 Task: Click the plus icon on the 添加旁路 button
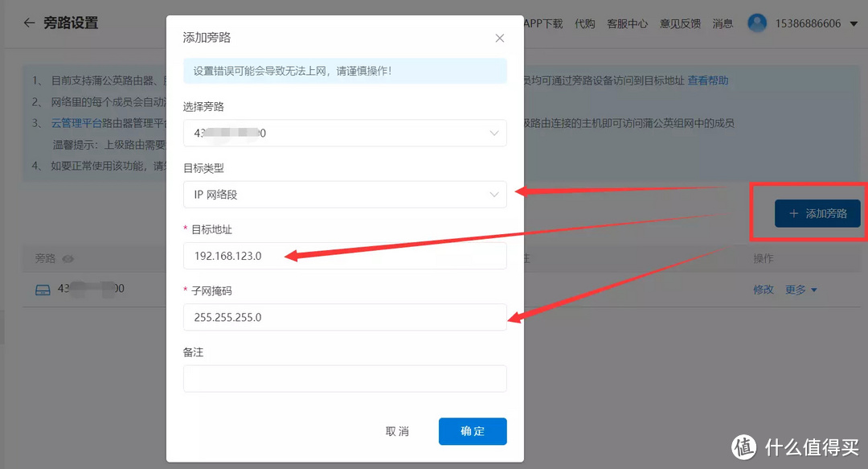(794, 213)
